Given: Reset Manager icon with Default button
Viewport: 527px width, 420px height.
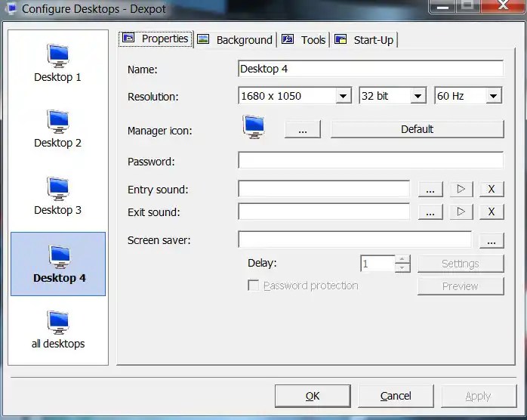Looking at the screenshot, I should pyautogui.click(x=417, y=129).
